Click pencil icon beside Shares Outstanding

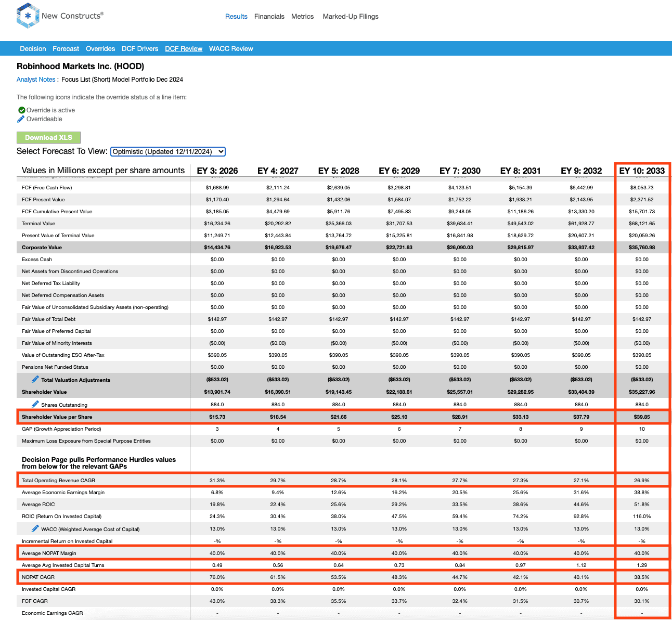[35, 404]
